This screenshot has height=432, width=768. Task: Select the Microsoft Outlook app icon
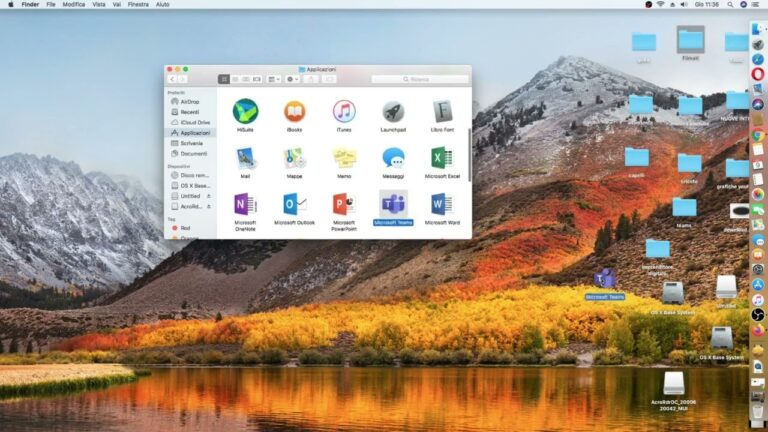tap(294, 204)
